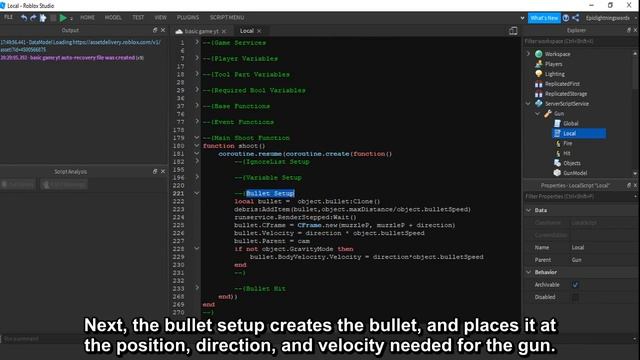Undock the Output panel
This screenshot has width=640, height=360.
[x=155, y=30]
